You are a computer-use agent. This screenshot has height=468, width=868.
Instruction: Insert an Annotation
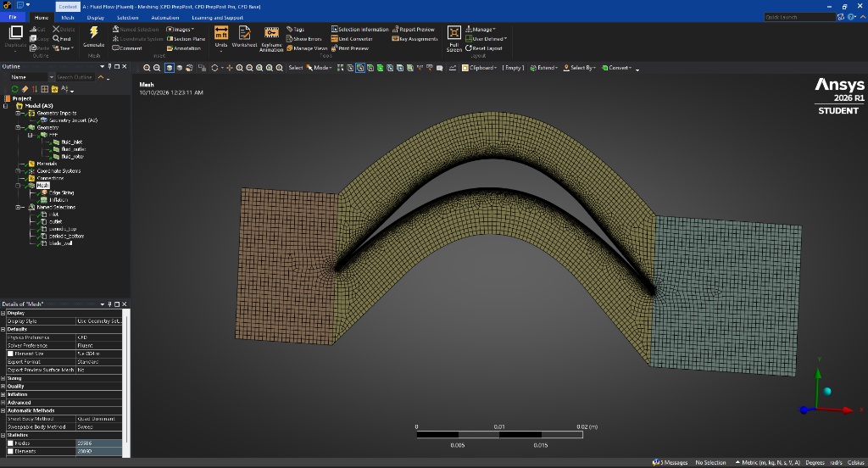(x=184, y=48)
